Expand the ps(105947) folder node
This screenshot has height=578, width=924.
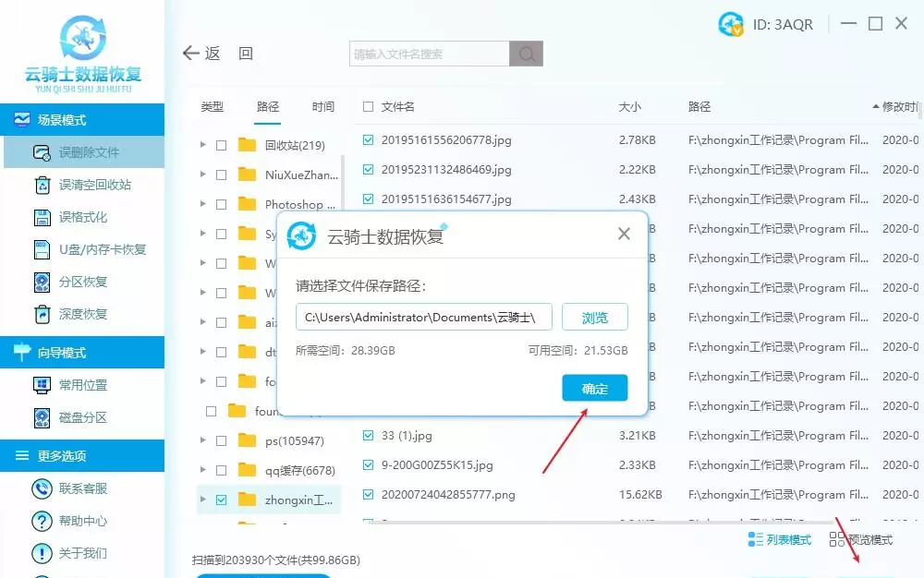(203, 440)
